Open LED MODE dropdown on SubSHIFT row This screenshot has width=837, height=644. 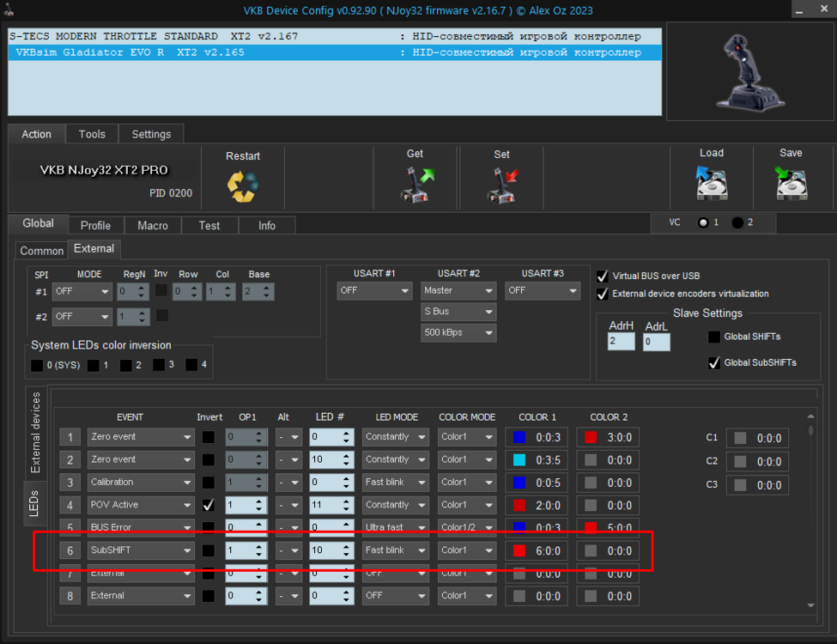[x=396, y=550]
